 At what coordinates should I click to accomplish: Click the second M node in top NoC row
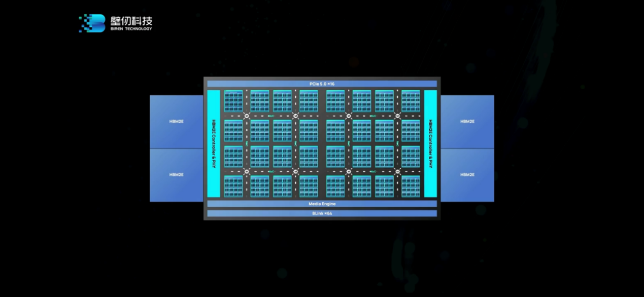[295, 116]
